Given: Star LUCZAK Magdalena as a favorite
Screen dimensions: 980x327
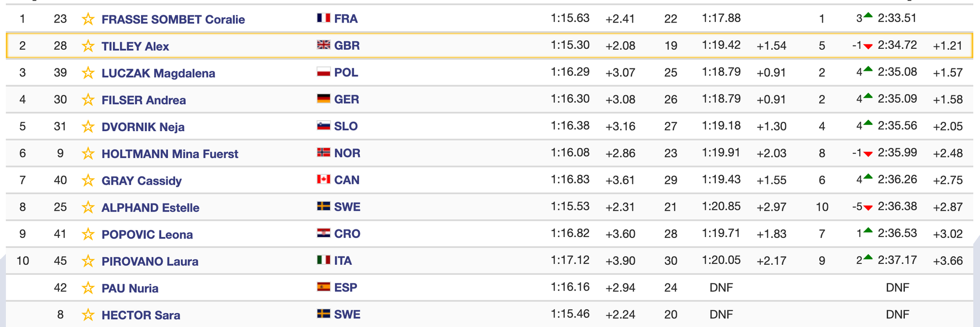Looking at the screenshot, I should (88, 73).
